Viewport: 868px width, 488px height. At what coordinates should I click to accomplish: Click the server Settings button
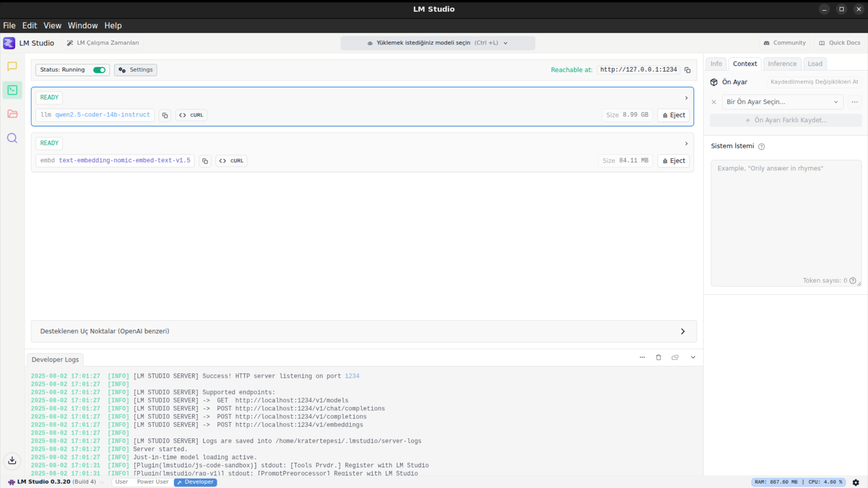pyautogui.click(x=136, y=70)
